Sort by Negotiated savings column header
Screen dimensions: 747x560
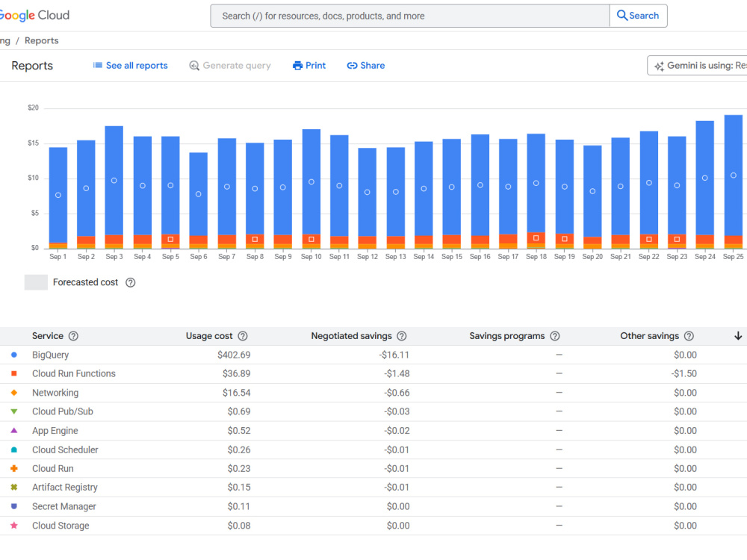tap(351, 336)
